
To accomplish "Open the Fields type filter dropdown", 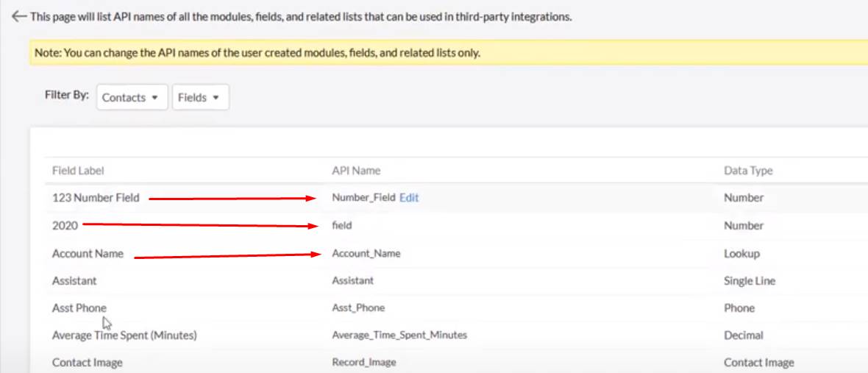I will 200,97.
